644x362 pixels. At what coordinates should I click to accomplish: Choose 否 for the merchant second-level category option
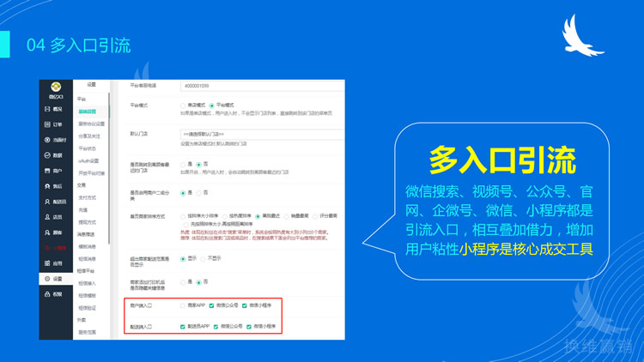(199, 193)
